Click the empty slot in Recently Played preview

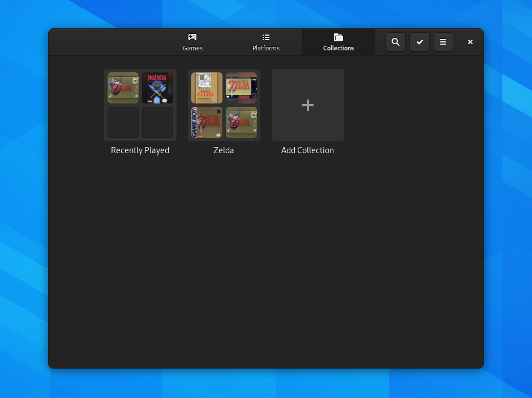[123, 122]
